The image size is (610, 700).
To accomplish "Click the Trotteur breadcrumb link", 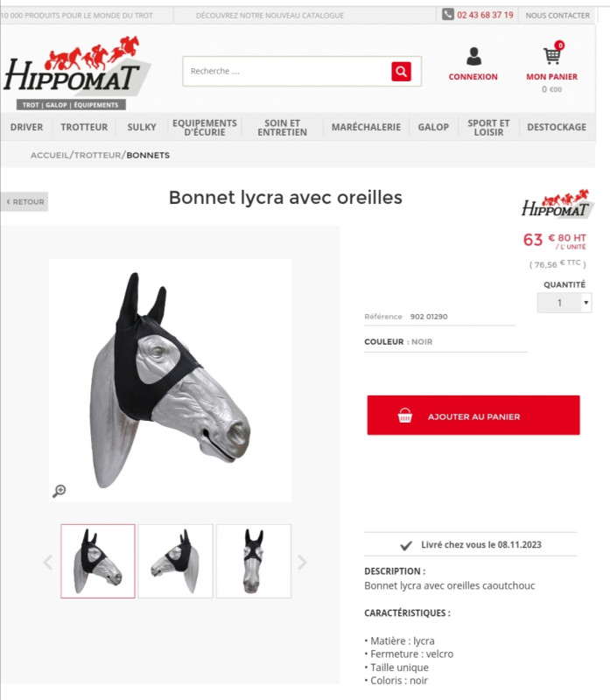I will (x=98, y=156).
